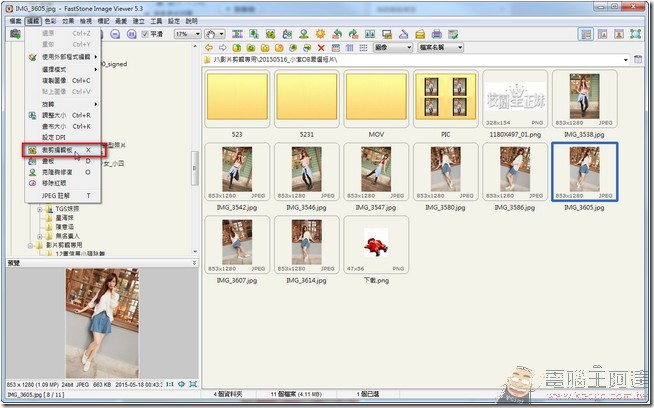The height and width of the screenshot is (408, 654).
Task: Rotate the image left with toolbar icon
Action: tap(337, 34)
